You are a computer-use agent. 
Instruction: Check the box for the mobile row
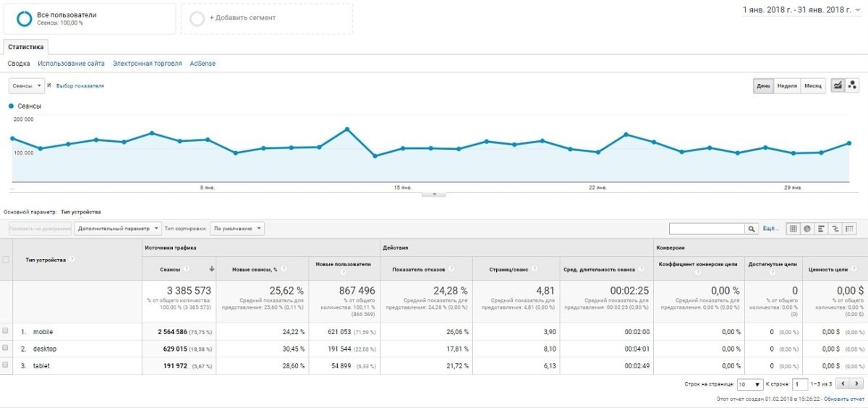click(6, 331)
